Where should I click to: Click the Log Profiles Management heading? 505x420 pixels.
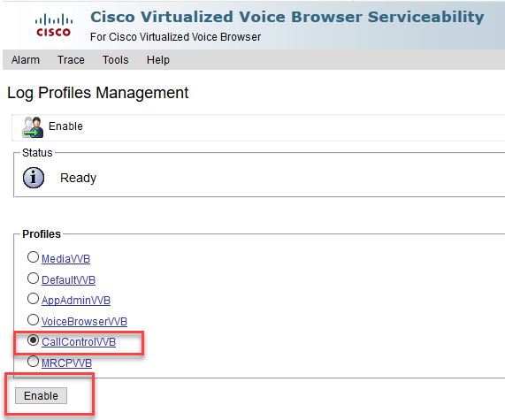97,93
